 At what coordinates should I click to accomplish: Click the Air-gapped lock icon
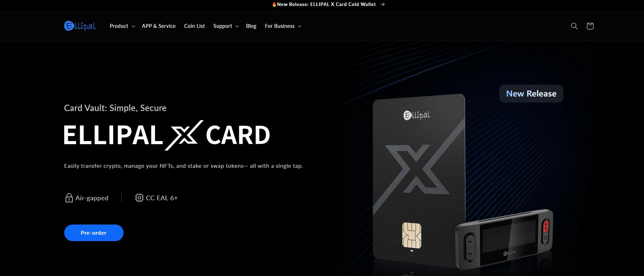coord(69,198)
